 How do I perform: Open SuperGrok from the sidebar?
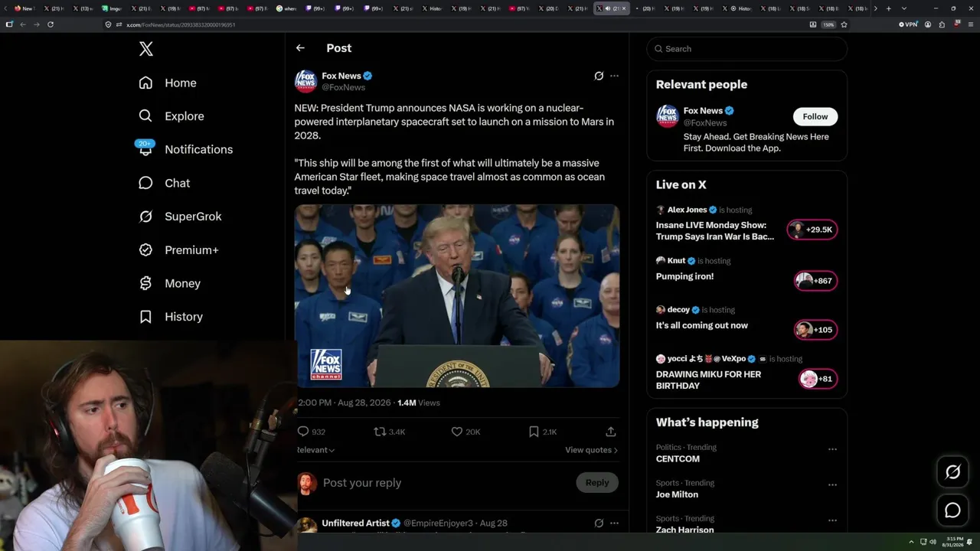(x=180, y=217)
